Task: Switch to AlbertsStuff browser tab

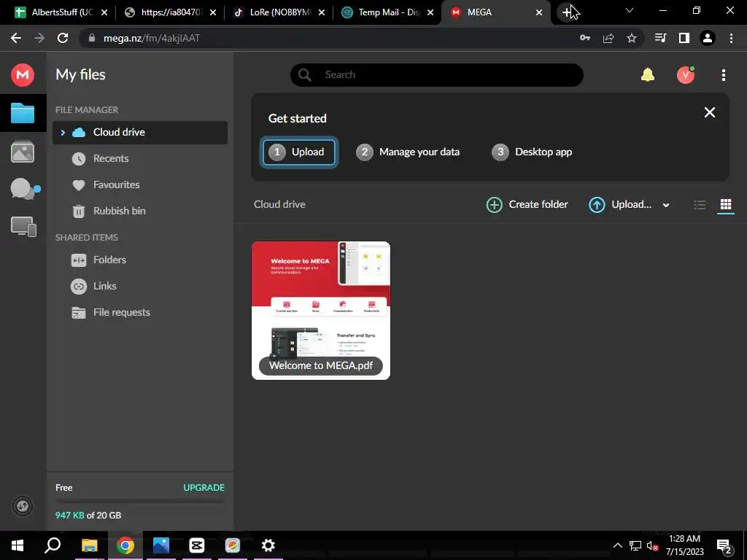Action: click(x=60, y=12)
